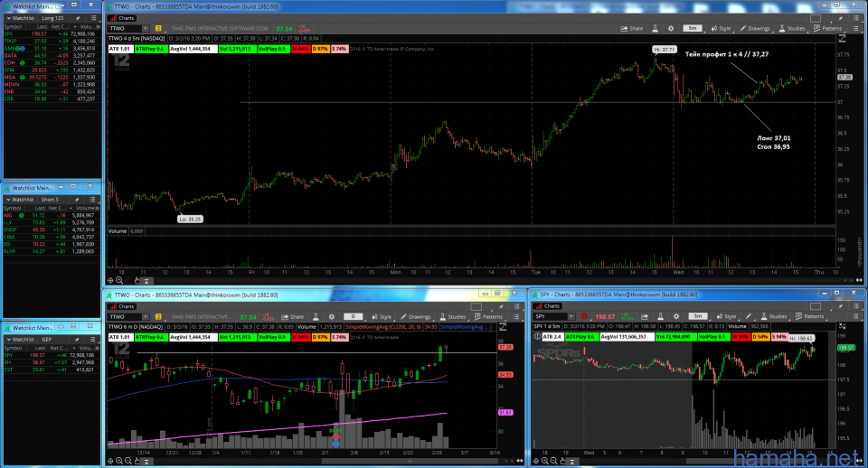This screenshot has height=468, width=868.
Task: Open column settings gear in Long 123 watchlist
Action: point(98,26)
